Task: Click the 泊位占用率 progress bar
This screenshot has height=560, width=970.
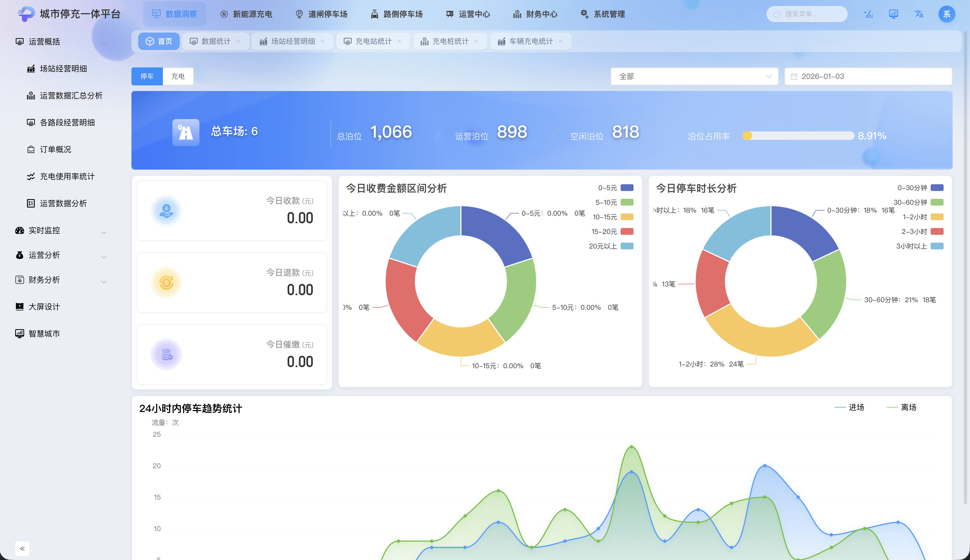Action: pos(798,136)
